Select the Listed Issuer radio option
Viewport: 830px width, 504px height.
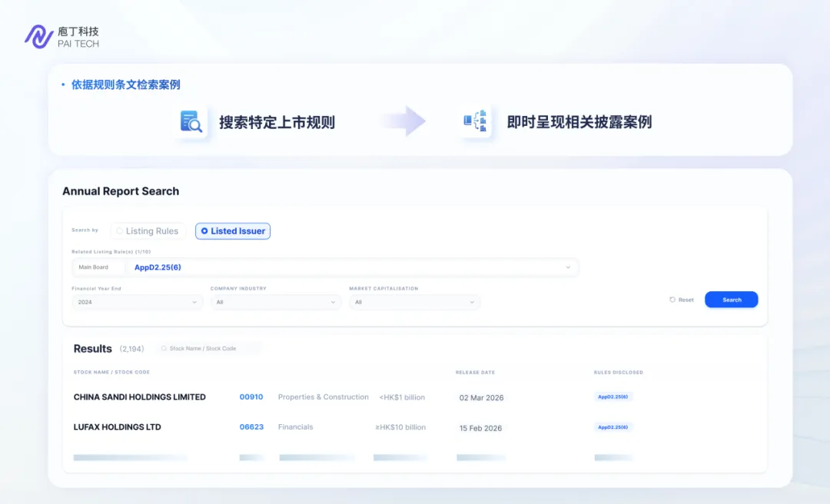[x=233, y=231]
